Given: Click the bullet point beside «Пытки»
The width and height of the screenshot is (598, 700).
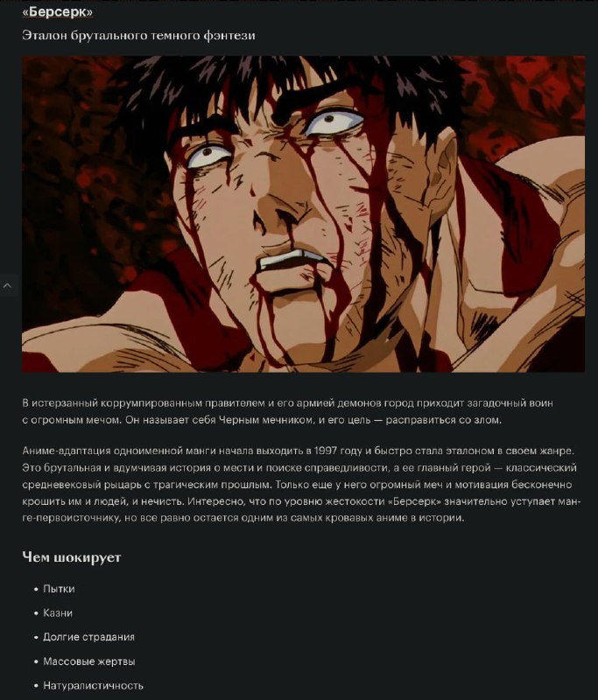Looking at the screenshot, I should click(x=36, y=589).
